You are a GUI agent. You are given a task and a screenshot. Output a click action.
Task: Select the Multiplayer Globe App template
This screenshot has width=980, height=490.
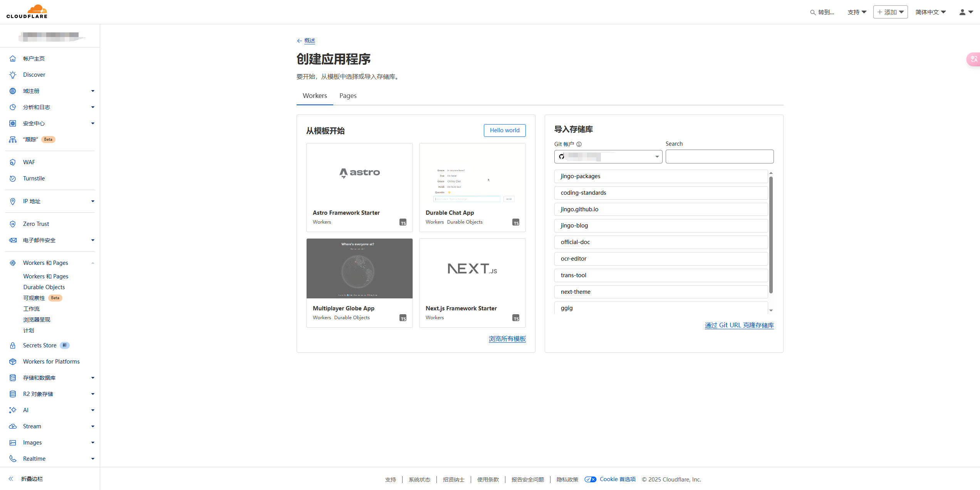click(359, 283)
